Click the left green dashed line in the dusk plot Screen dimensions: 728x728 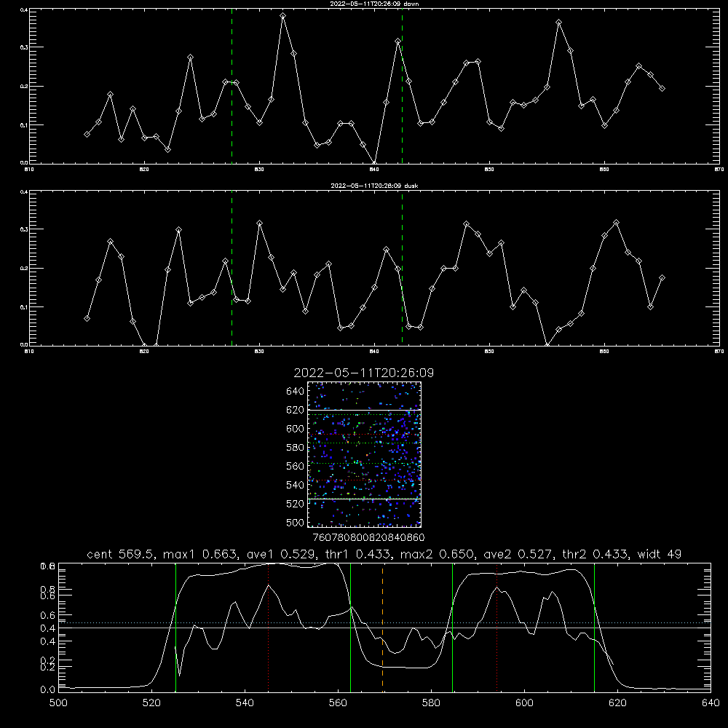pyautogui.click(x=232, y=268)
